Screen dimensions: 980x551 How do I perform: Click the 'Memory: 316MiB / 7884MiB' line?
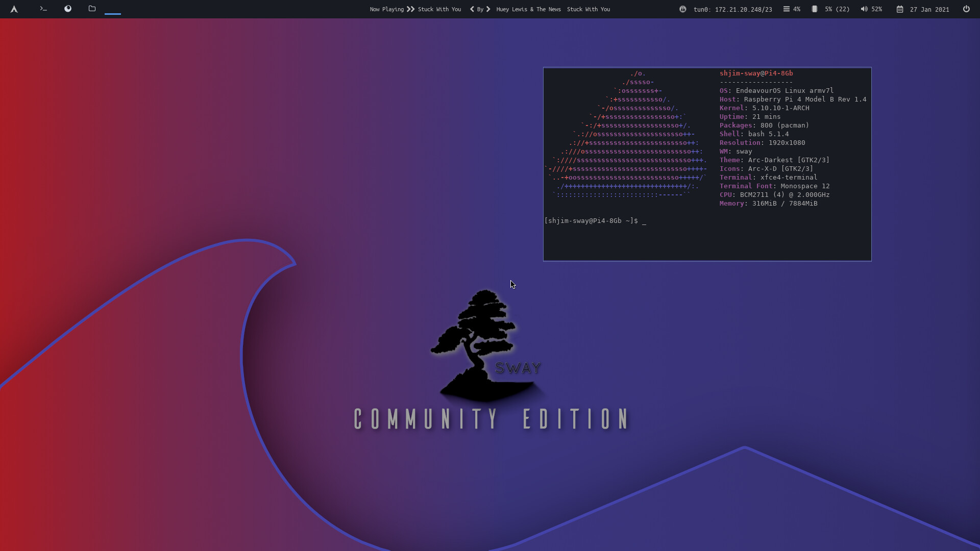(768, 204)
